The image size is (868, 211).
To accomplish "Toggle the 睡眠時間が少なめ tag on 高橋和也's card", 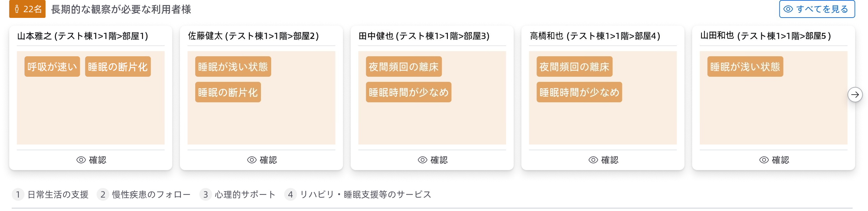I will coord(579,92).
